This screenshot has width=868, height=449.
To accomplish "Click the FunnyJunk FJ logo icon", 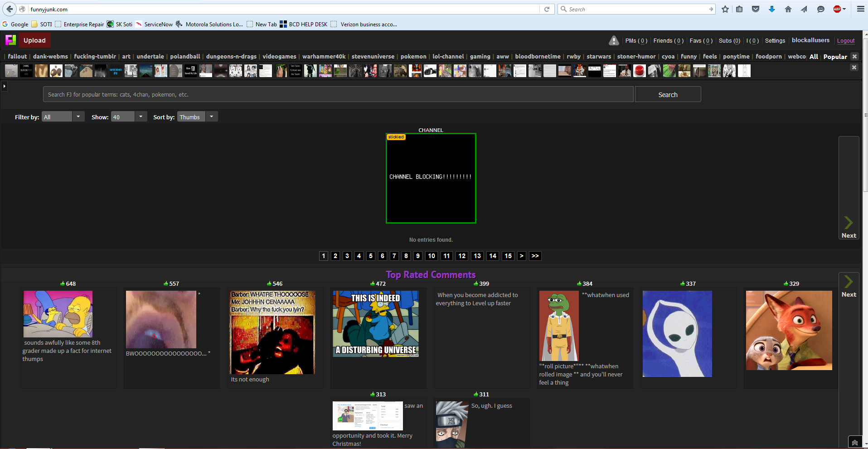I will coord(10,40).
